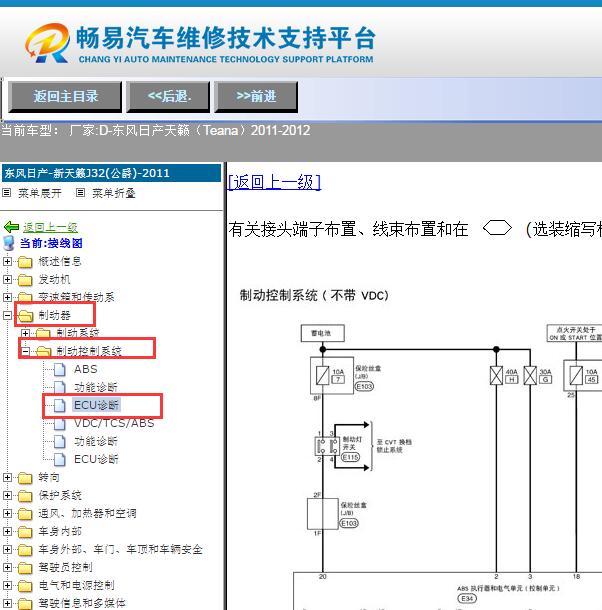
Task: Click the green 返回上一级 link in sidebar
Action: [50, 227]
